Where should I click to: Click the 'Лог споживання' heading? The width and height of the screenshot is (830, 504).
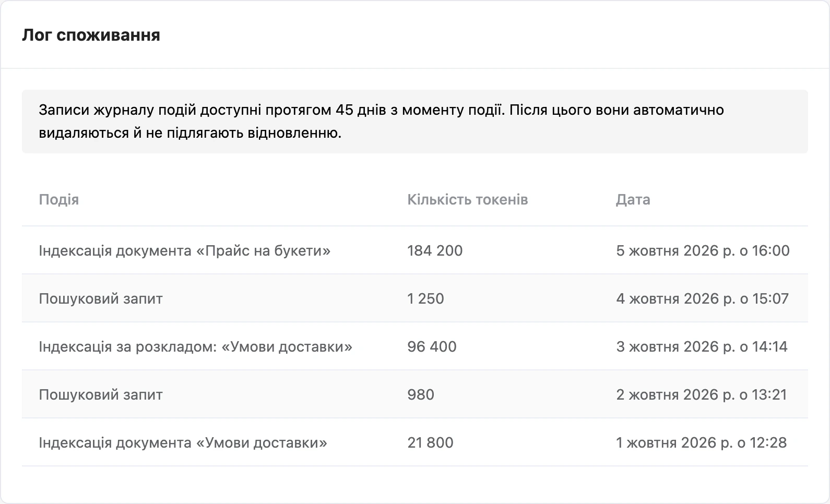click(91, 35)
